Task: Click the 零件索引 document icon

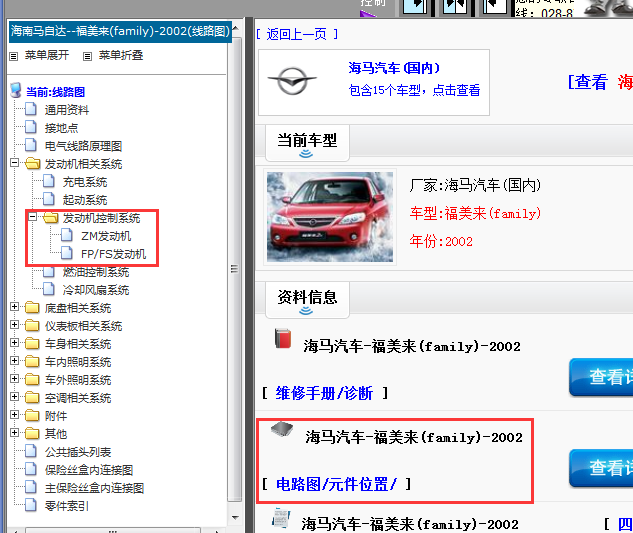Action: point(31,505)
